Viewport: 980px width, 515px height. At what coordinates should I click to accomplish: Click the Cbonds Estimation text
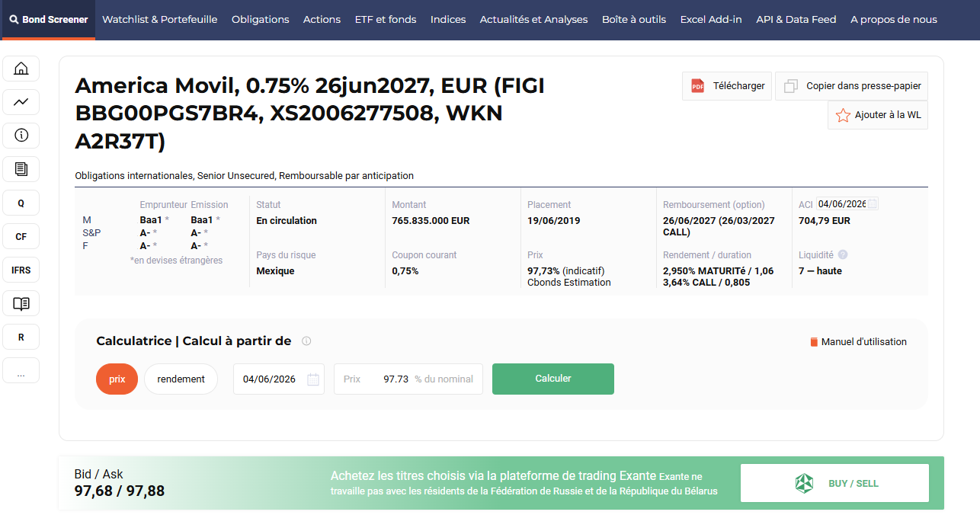[569, 283]
